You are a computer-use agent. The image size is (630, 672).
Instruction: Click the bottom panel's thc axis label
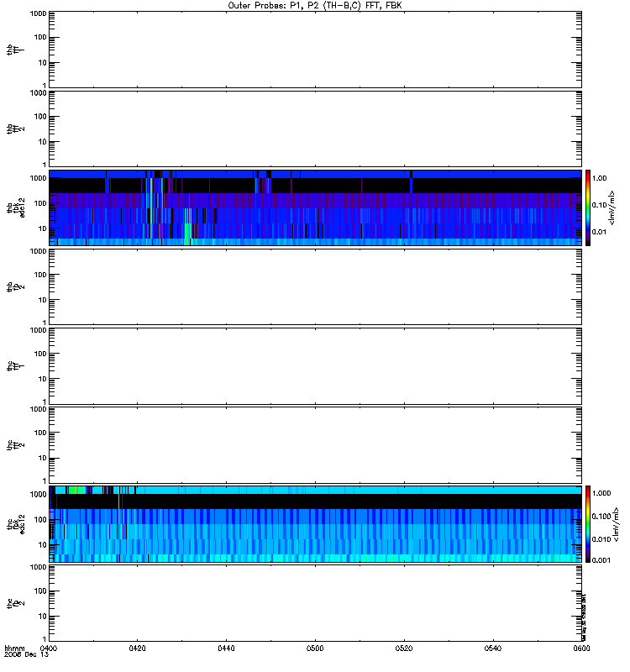point(16,603)
